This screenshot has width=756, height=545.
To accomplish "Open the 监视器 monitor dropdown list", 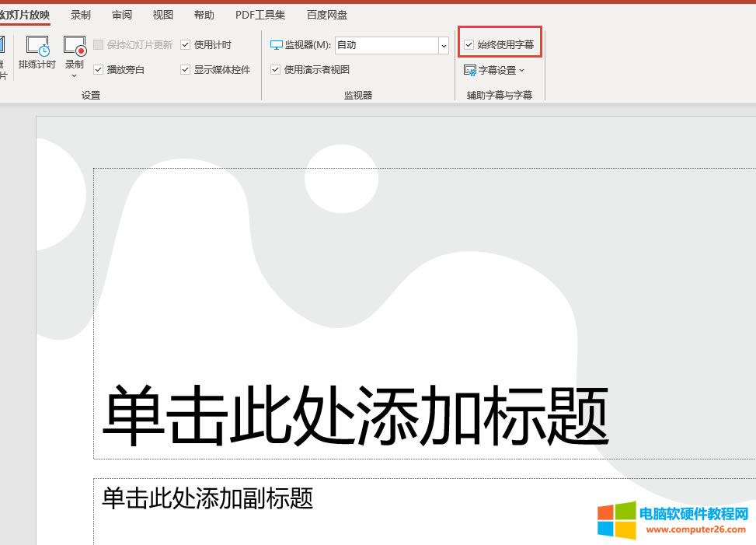I will (444, 45).
